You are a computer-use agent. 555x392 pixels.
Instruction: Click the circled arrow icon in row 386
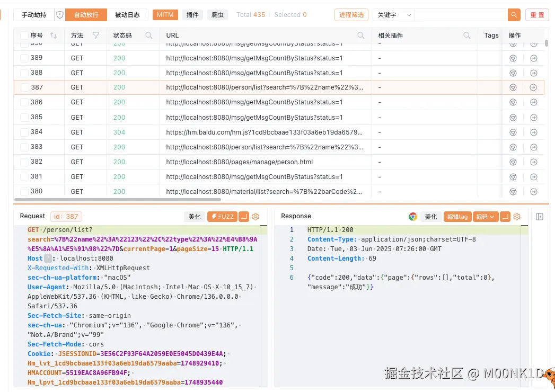534,102
